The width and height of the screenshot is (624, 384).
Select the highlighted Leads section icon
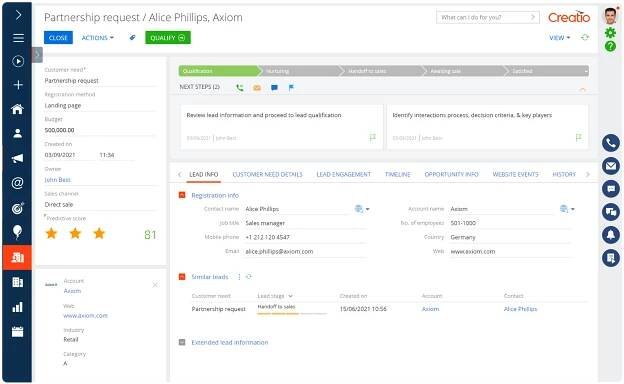[x=17, y=257]
